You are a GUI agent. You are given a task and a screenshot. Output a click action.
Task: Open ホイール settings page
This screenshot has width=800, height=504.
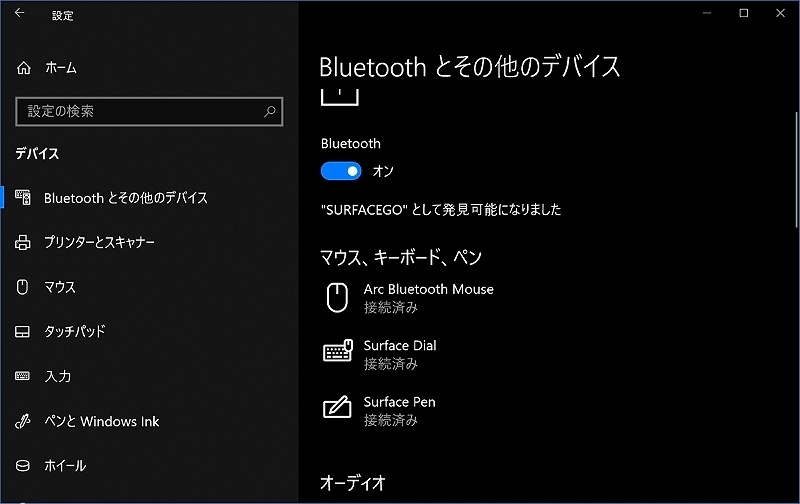65,465
